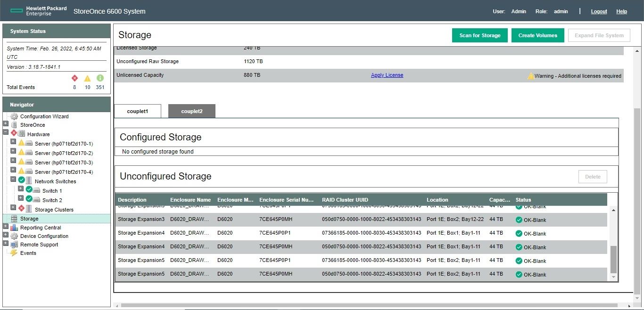The width and height of the screenshot is (644, 310).
Task: Click the OK-Blank status icon for Storage Expansion3
Action: tap(519, 220)
